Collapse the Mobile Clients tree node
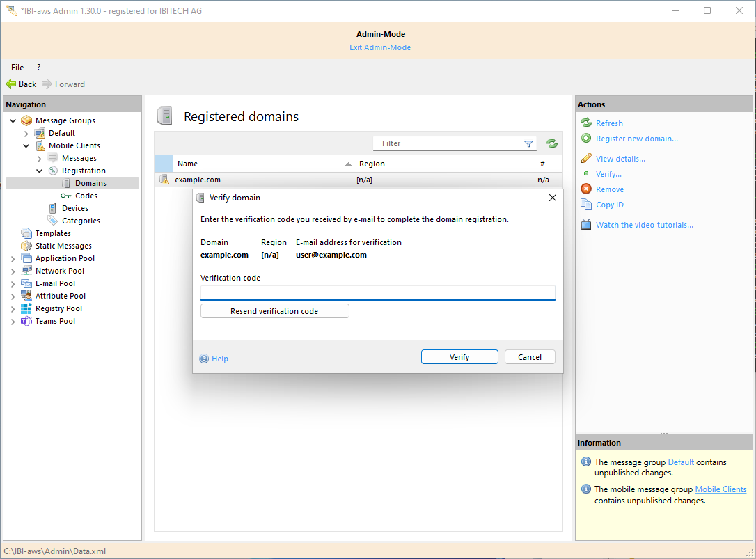 pos(26,146)
